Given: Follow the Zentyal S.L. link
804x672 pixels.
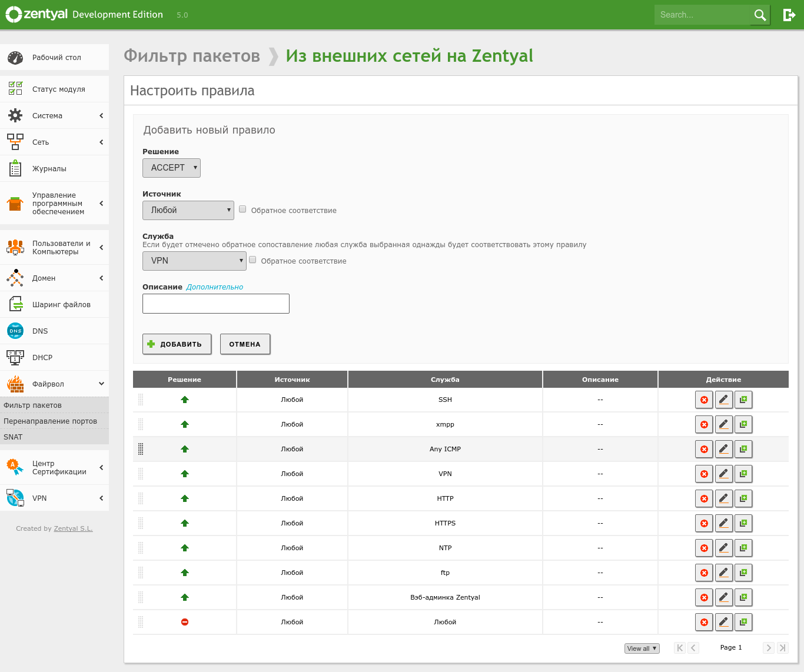Looking at the screenshot, I should 73,528.
